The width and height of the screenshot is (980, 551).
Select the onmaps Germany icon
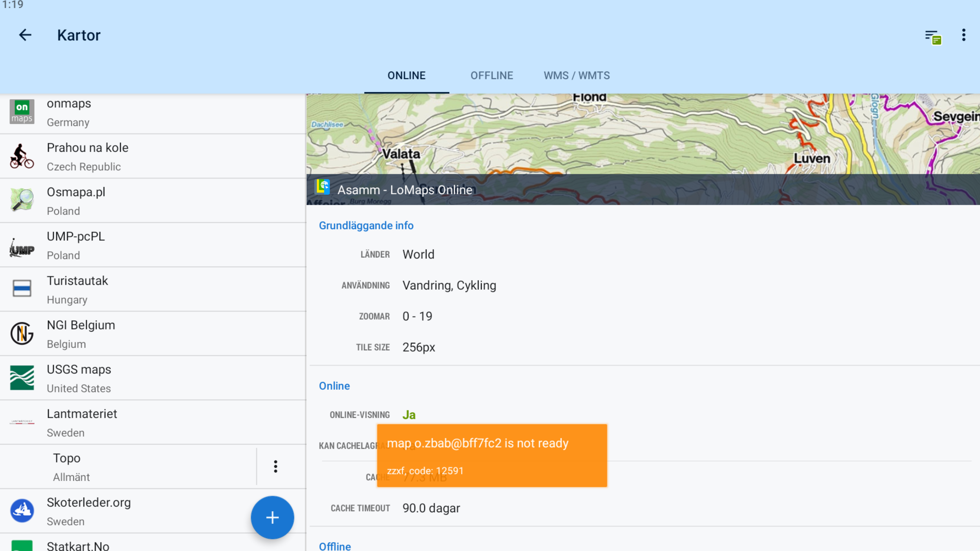[x=22, y=112]
